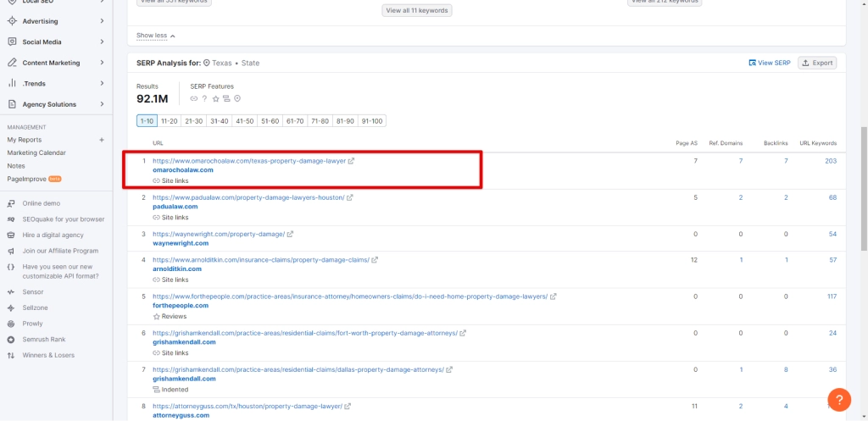This screenshot has height=421, width=868.
Task: Click the View SERP link
Action: (770, 63)
